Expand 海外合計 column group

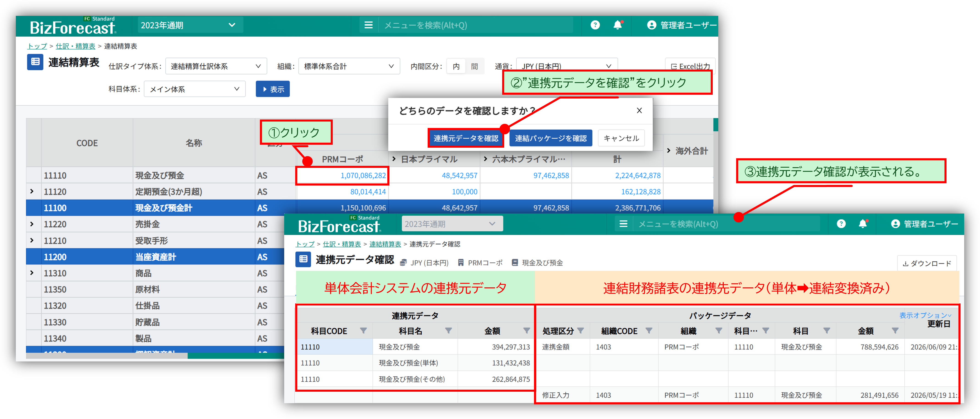coord(669,151)
